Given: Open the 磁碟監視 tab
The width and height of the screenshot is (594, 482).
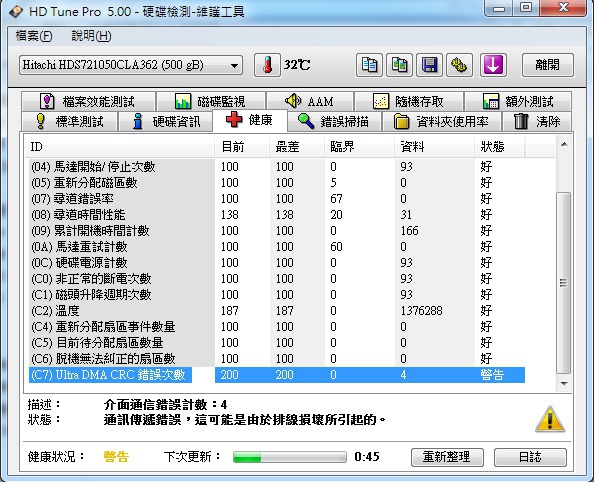Looking at the screenshot, I should coord(210,101).
